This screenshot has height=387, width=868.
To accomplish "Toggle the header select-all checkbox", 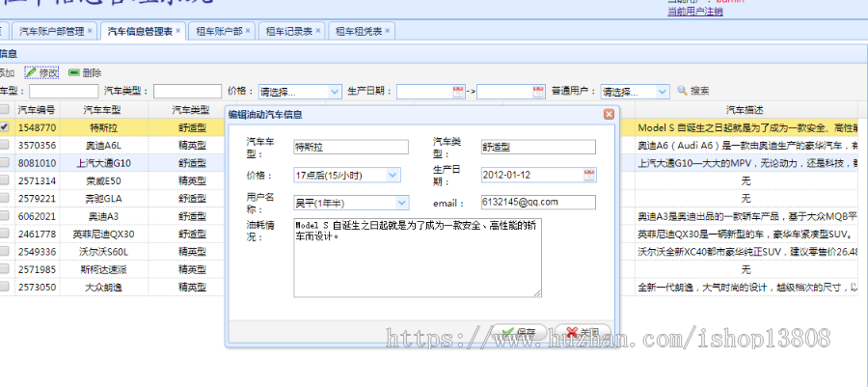I will [5, 110].
